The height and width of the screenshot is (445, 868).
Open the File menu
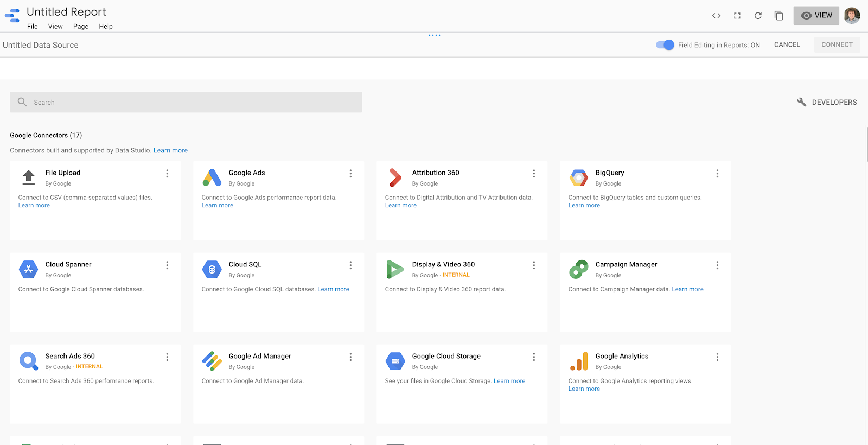click(33, 26)
